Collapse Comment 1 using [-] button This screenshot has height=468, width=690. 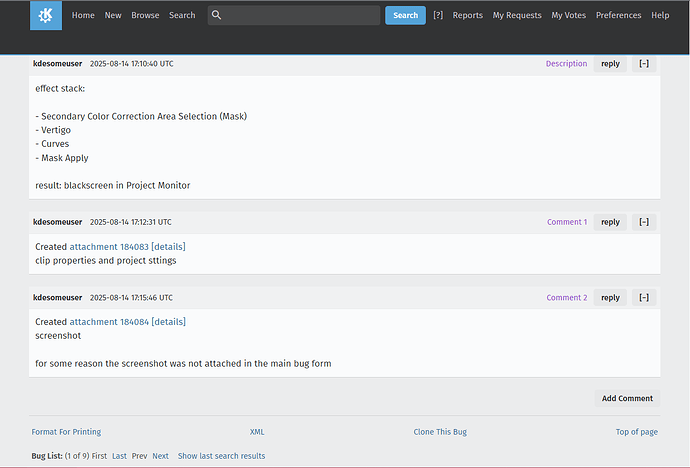tap(644, 222)
